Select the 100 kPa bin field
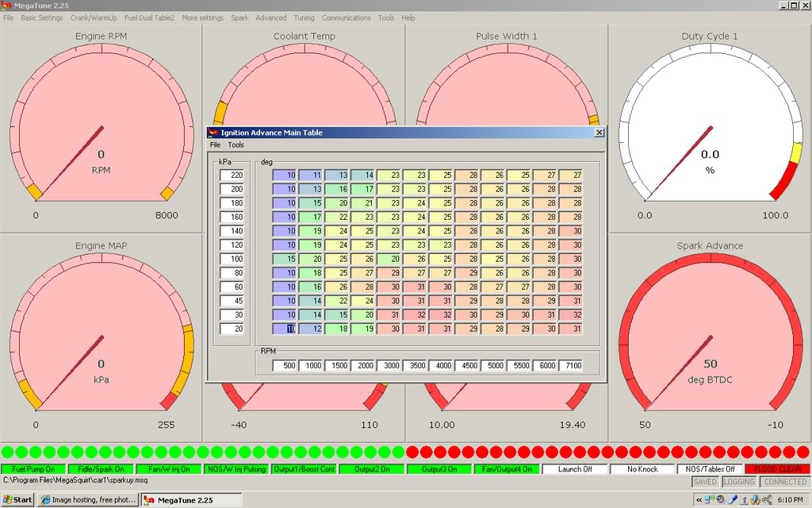The image size is (812, 508). [232, 260]
